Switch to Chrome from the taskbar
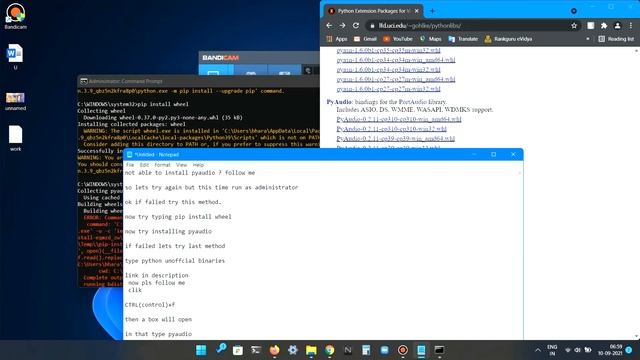This screenshot has width=640, height=360. coord(329,350)
